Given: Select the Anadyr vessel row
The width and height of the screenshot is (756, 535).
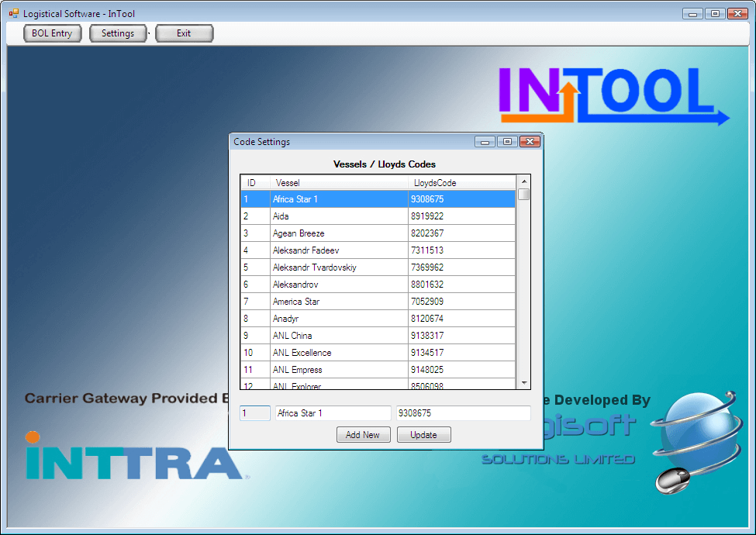Looking at the screenshot, I should pos(378,319).
